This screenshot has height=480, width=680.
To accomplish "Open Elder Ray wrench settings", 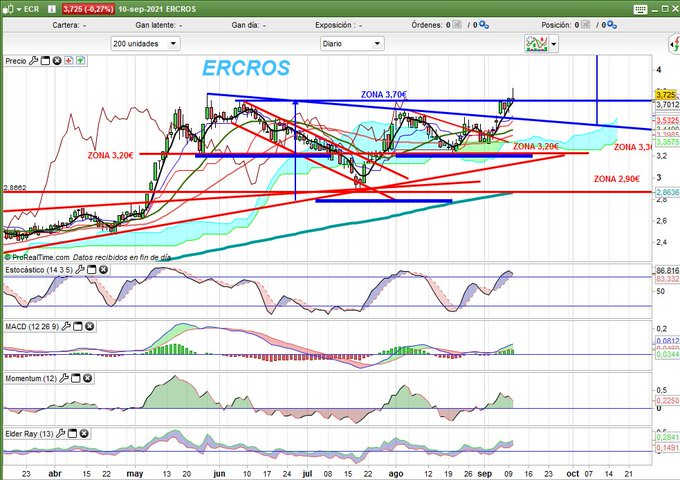I will [60, 433].
